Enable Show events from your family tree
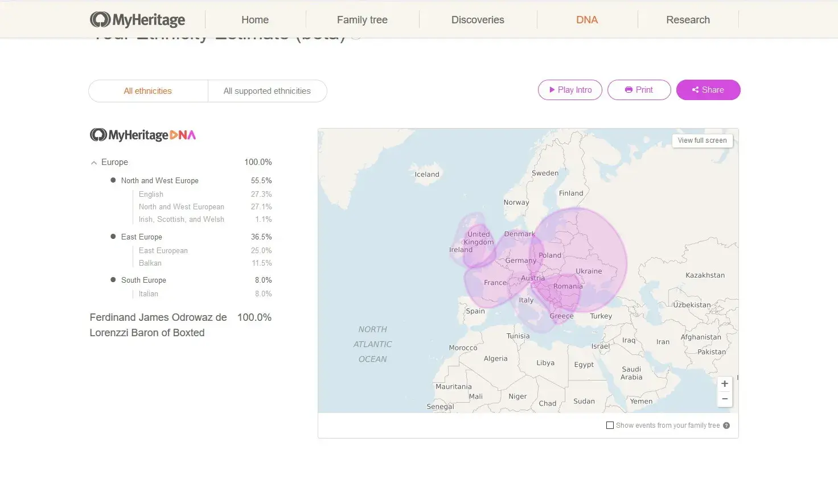This screenshot has height=504, width=838. click(x=610, y=425)
